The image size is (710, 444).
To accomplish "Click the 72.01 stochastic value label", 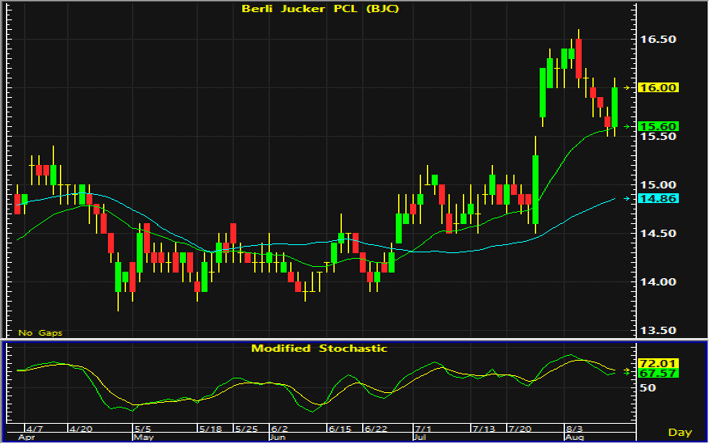I will [658, 363].
